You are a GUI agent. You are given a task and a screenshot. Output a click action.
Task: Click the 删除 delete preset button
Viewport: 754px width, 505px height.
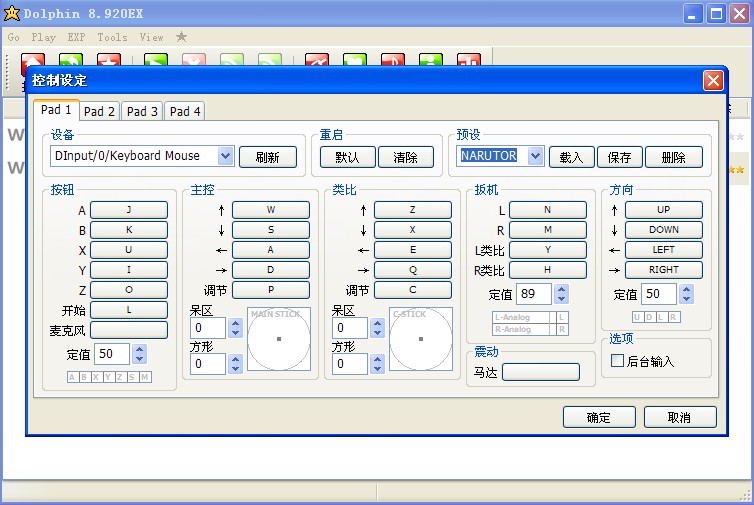(x=673, y=157)
